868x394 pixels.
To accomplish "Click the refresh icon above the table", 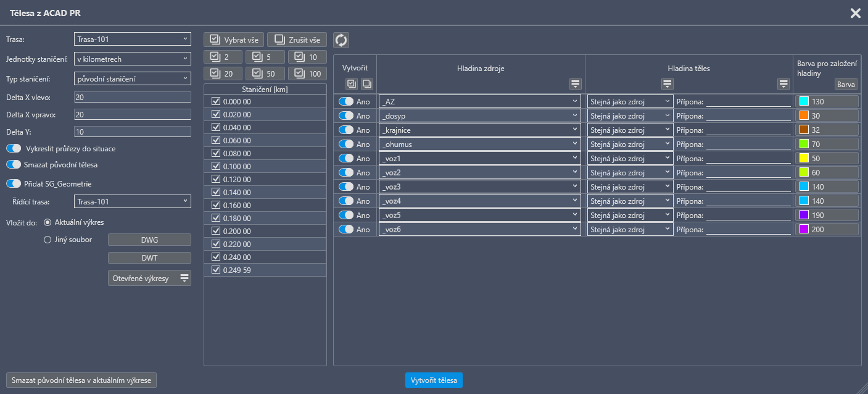I will pos(341,40).
